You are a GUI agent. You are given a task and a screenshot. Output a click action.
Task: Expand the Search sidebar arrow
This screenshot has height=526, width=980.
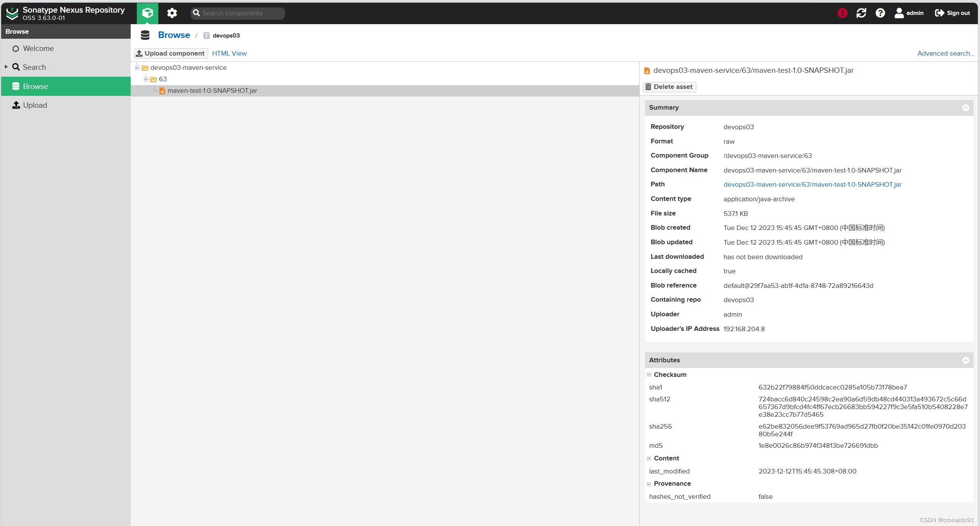click(x=6, y=67)
